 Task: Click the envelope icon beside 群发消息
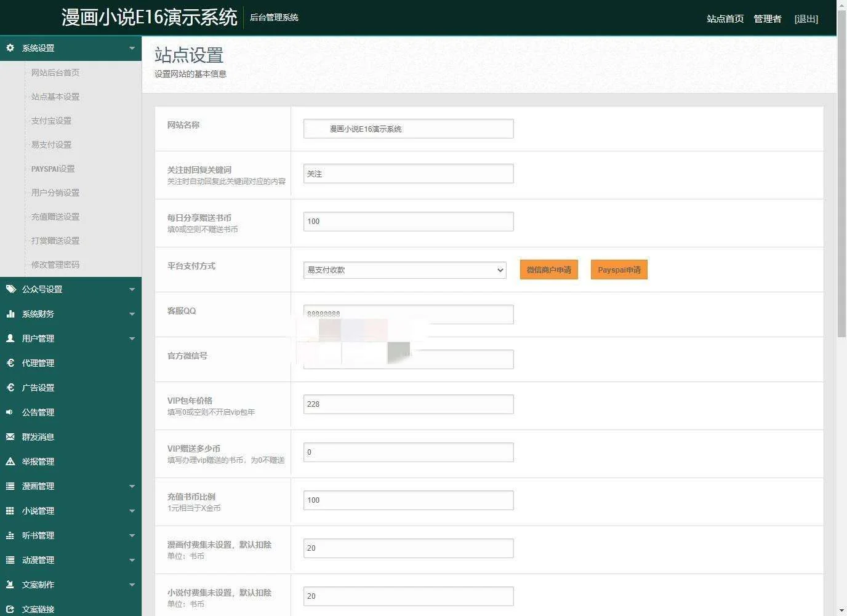(x=10, y=437)
